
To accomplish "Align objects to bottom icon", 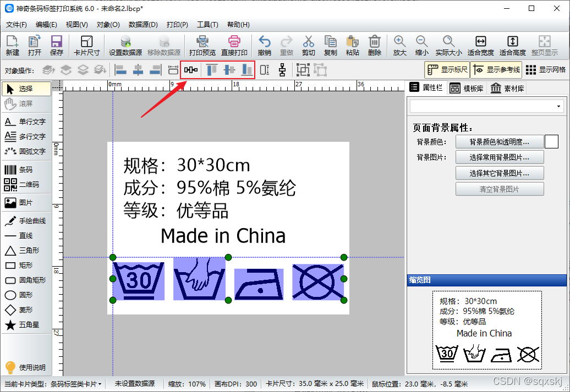I will pos(247,70).
